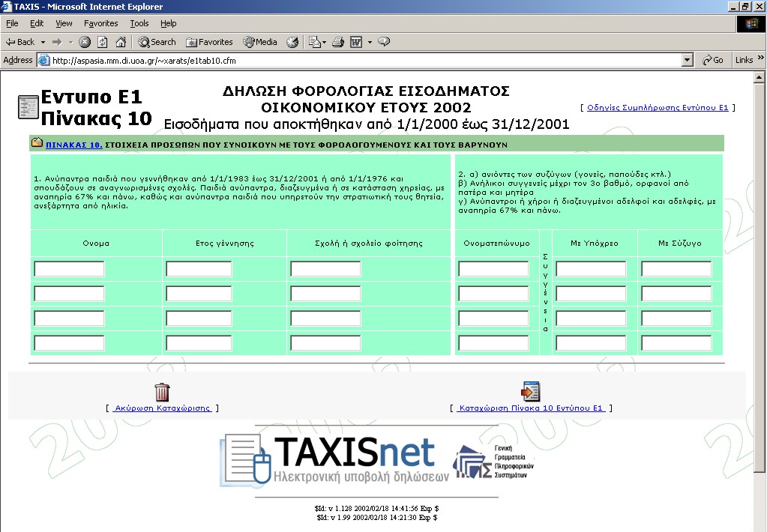This screenshot has height=532, width=767.
Task: Click the second-row Ετος γέννησης input field
Action: point(199,294)
